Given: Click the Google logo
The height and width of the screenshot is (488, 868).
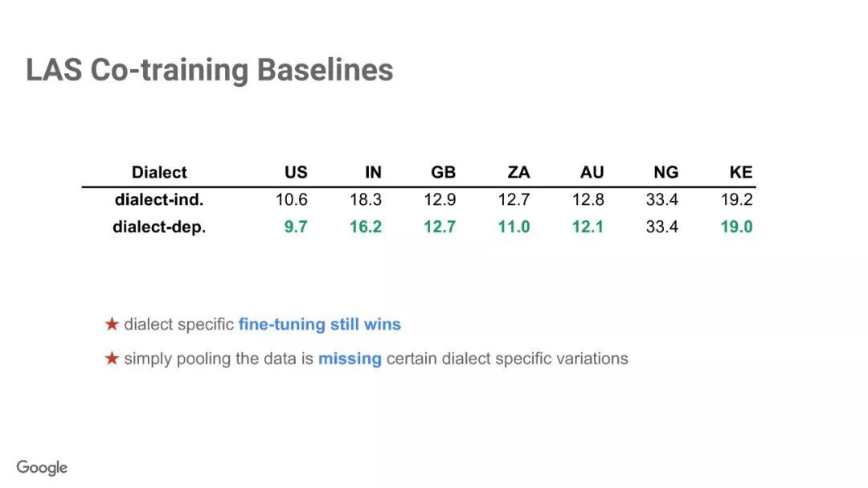Looking at the screenshot, I should click(42, 468).
